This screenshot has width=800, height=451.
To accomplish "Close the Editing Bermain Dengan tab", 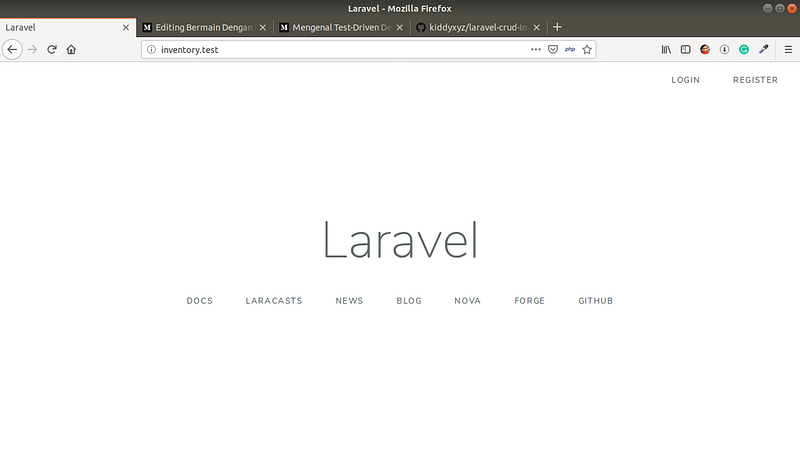I will [263, 28].
